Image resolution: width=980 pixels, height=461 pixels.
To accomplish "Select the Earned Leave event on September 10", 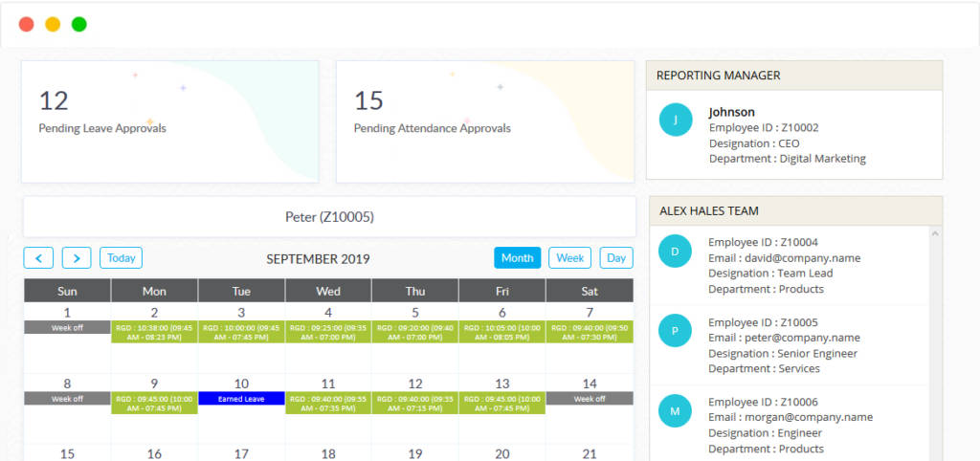I will click(241, 399).
